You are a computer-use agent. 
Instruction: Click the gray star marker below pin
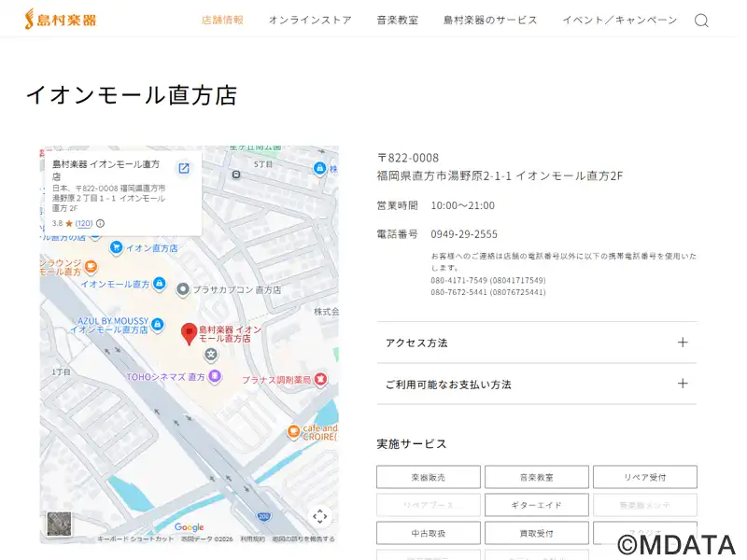[x=211, y=355]
